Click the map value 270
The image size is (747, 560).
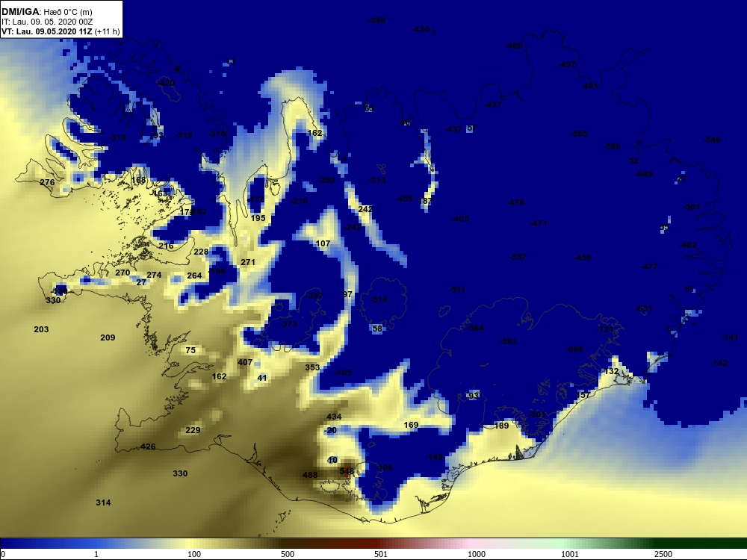coord(123,273)
